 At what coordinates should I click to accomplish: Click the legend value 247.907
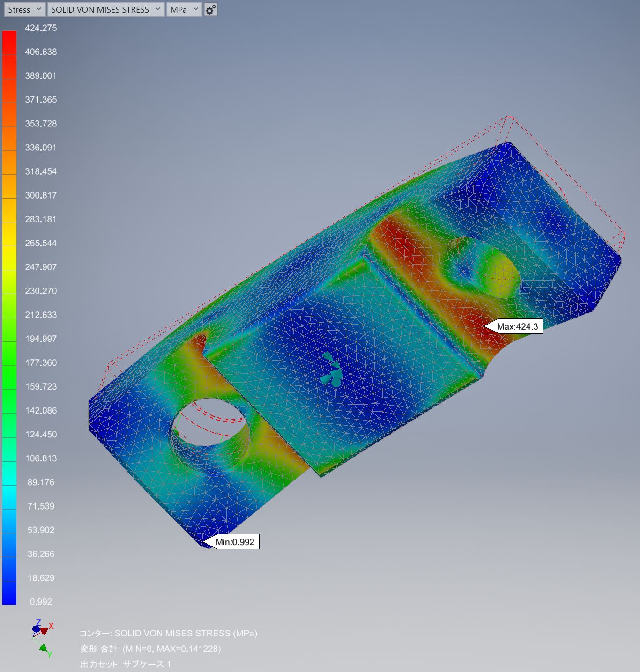point(41,267)
